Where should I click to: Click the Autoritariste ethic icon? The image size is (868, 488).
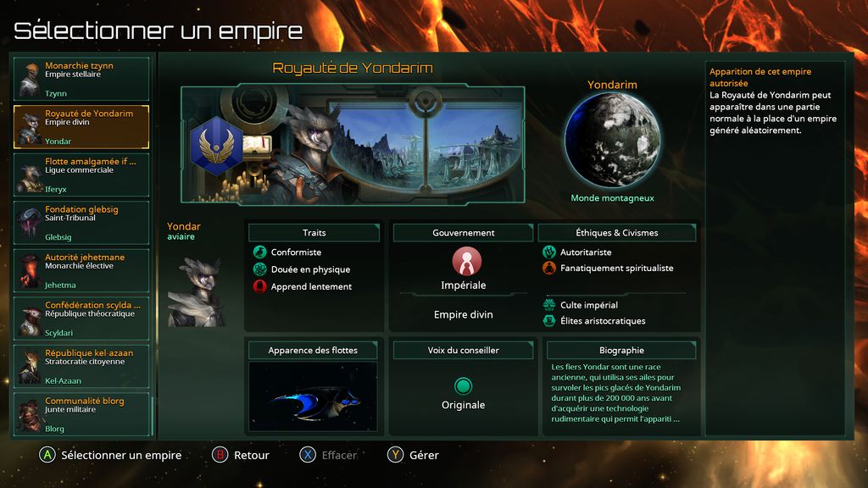coord(549,252)
